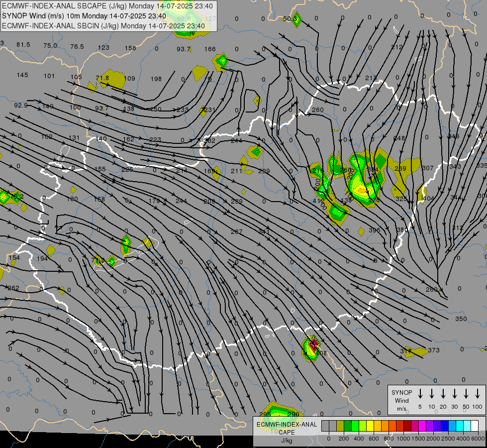Click the map value 223

pos(155,140)
